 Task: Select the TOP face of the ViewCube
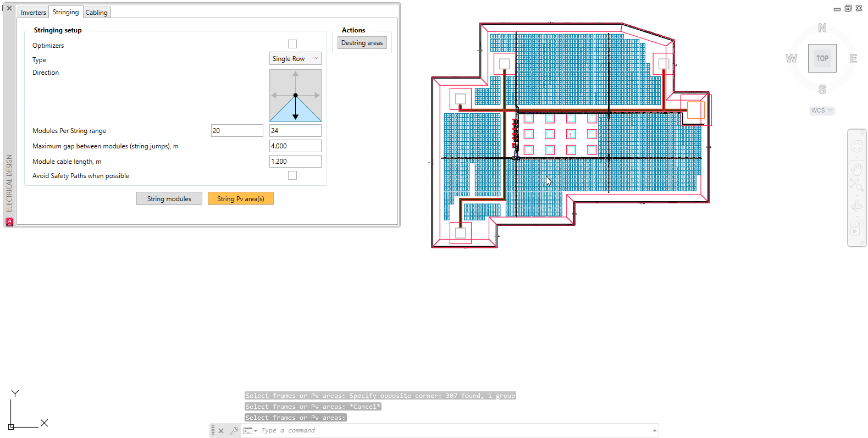pos(822,58)
